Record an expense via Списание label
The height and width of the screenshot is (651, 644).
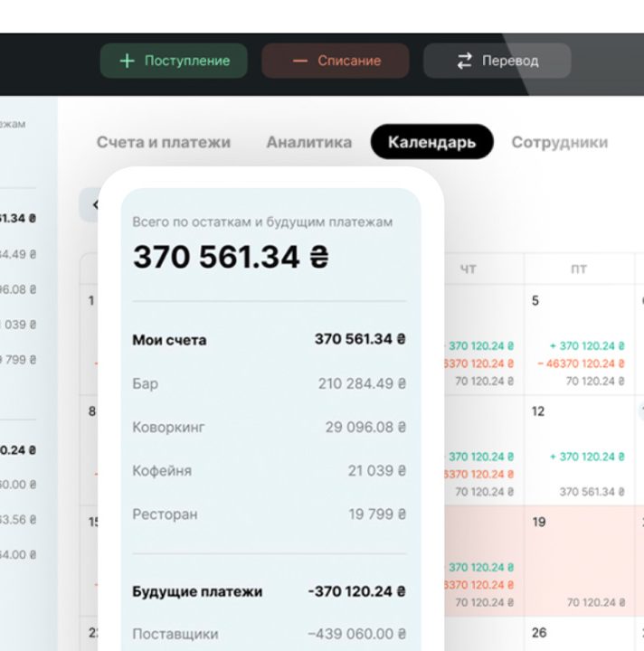(x=349, y=61)
